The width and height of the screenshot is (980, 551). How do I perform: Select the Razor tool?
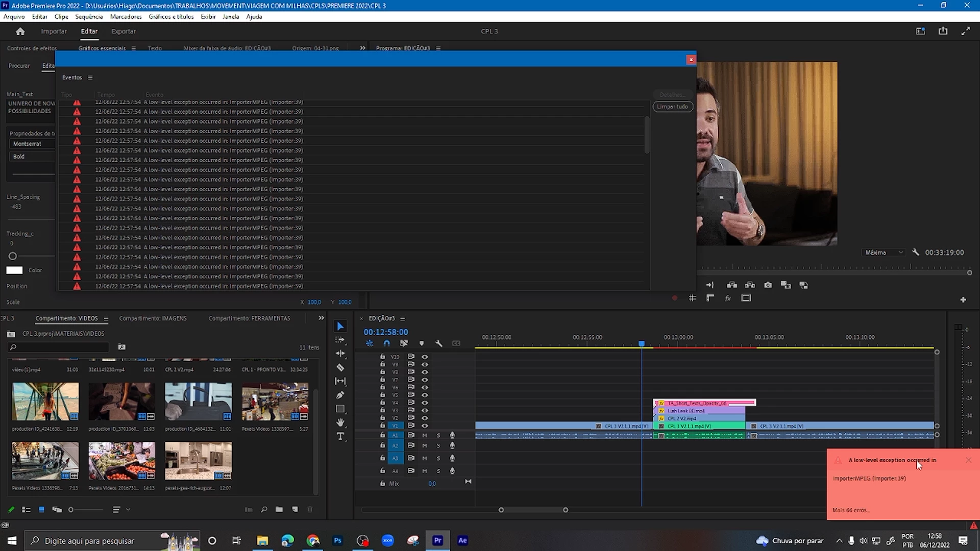(340, 367)
